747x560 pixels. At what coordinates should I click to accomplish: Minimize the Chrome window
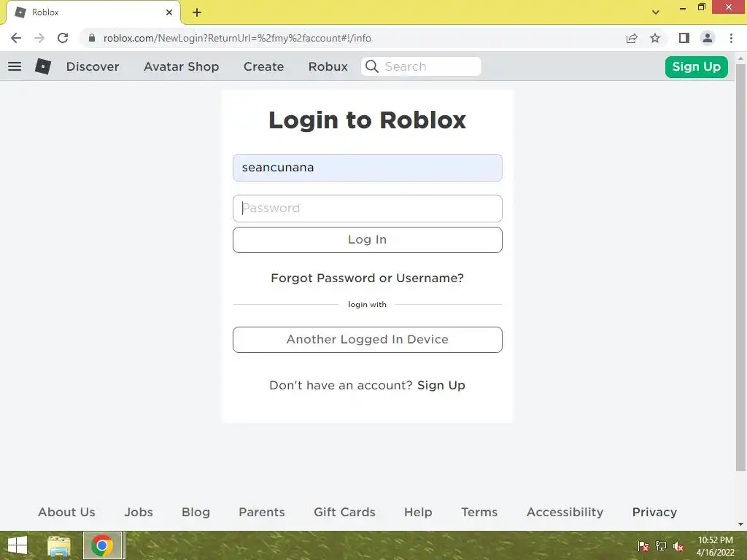point(683,8)
